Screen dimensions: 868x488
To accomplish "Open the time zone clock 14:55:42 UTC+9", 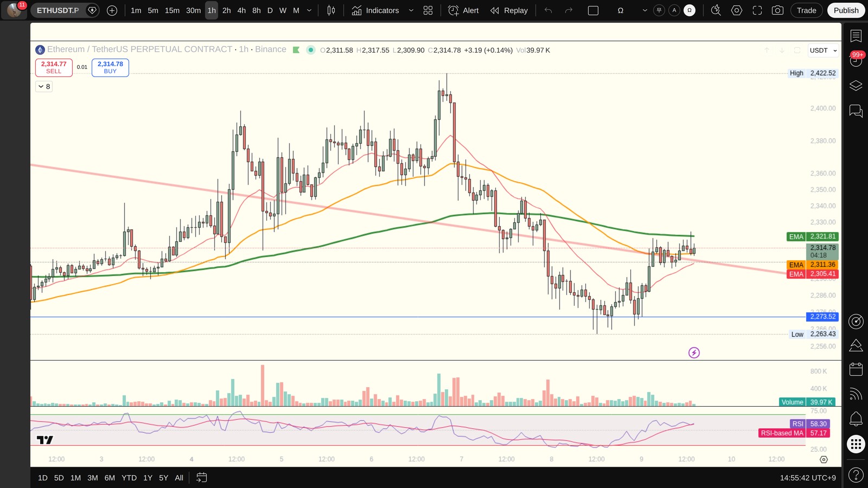I will pyautogui.click(x=808, y=478).
